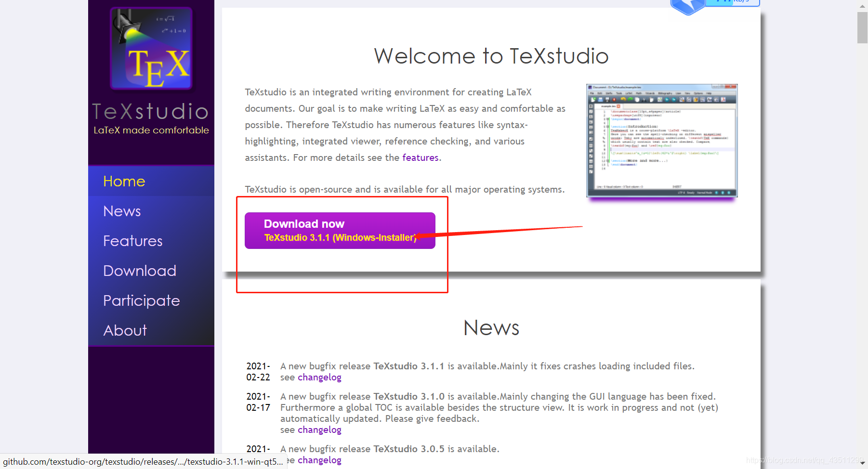Open changelog link for TeXstudio 3.1.0
The height and width of the screenshot is (469, 868).
[319, 430]
